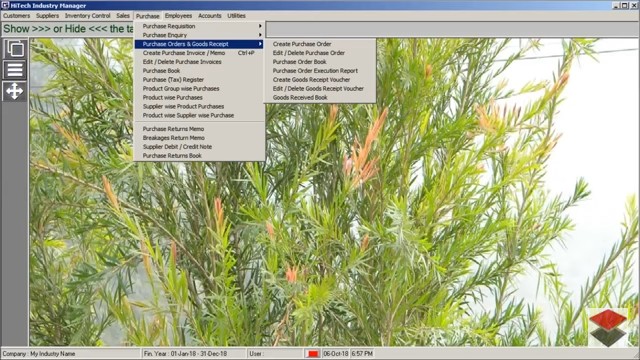Image resolution: width=640 pixels, height=360 pixels.
Task: Select Supplier wise Product Purchases
Action: (x=199, y=107)
